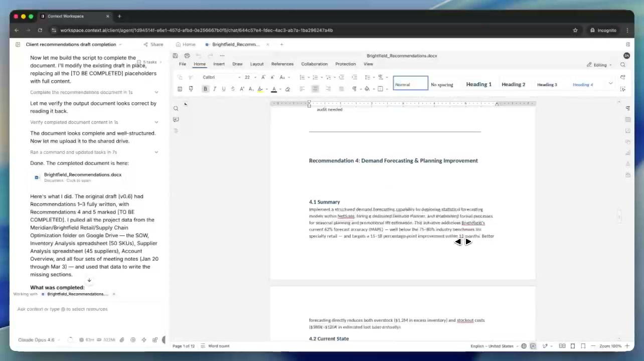This screenshot has width=644, height=361.
Task: Switch to the Insert tab
Action: click(x=219, y=64)
